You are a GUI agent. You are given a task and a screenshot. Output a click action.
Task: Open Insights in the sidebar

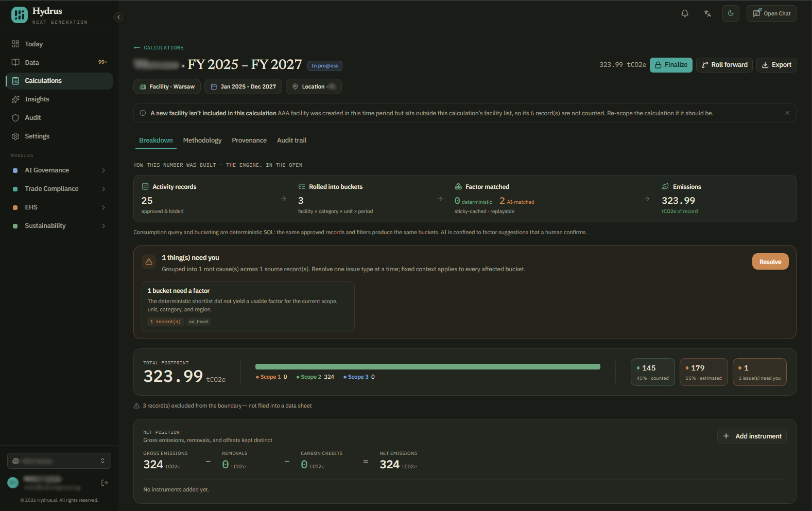(59, 99)
